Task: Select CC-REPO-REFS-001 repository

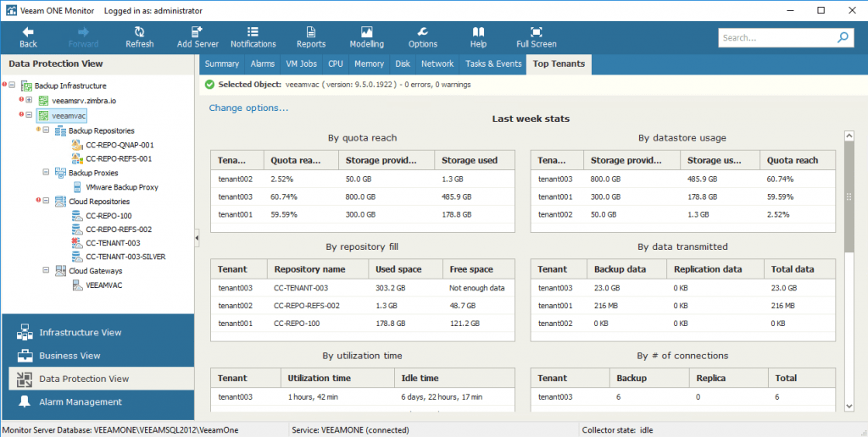Action: tap(119, 158)
